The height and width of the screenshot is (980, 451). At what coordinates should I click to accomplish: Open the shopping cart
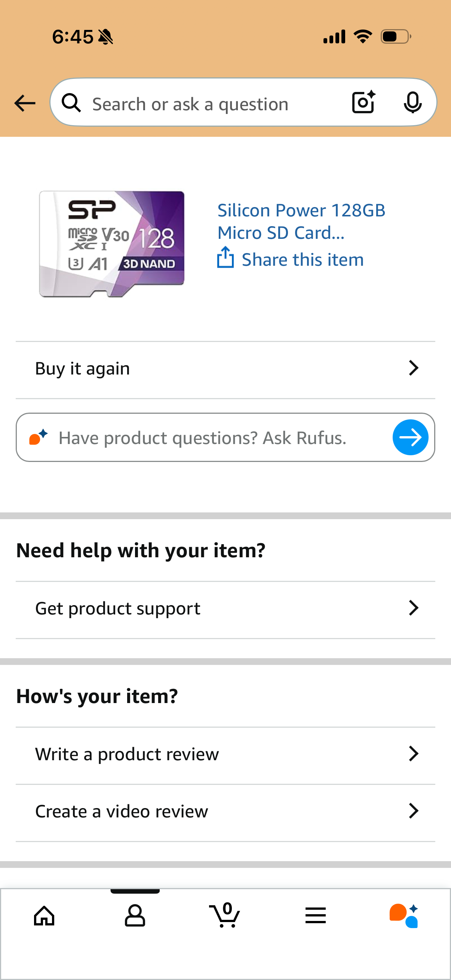coord(225,915)
